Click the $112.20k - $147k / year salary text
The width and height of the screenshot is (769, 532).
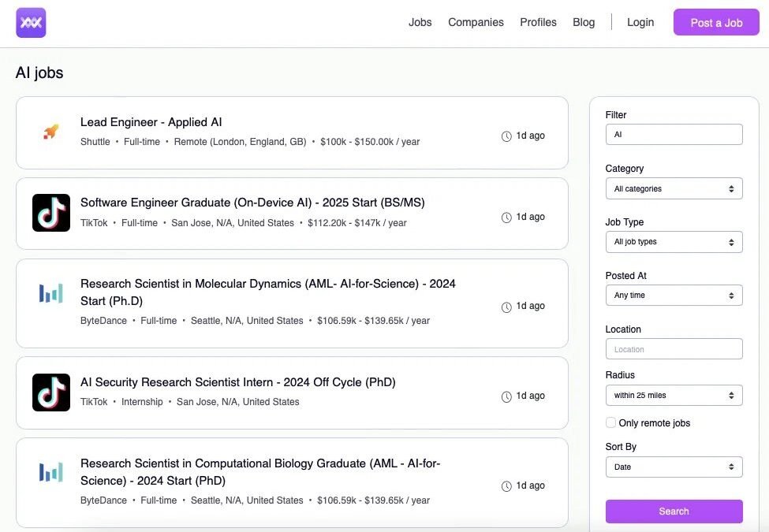[x=357, y=223]
